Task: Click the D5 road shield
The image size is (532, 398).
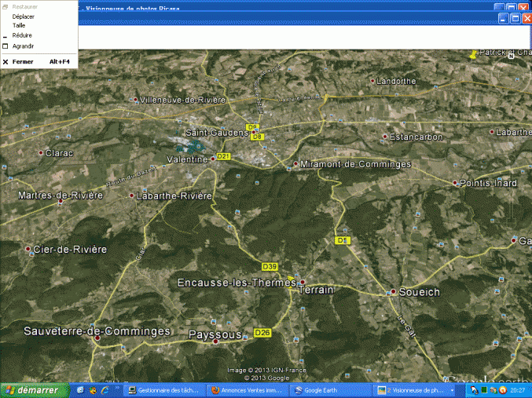Action: pyautogui.click(x=342, y=240)
